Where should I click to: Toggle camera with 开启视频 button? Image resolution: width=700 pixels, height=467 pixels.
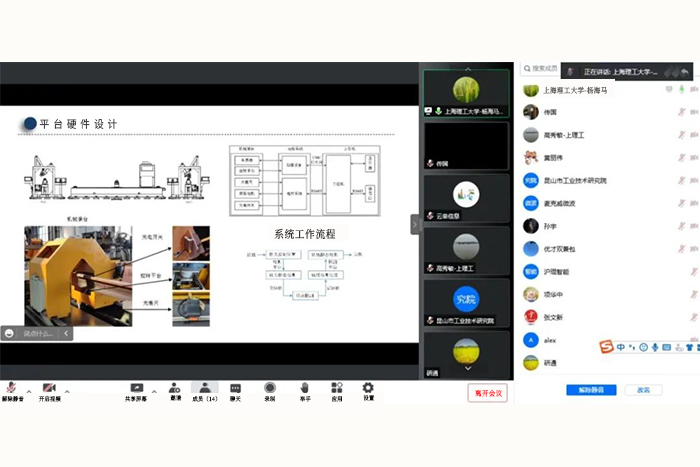(49, 389)
